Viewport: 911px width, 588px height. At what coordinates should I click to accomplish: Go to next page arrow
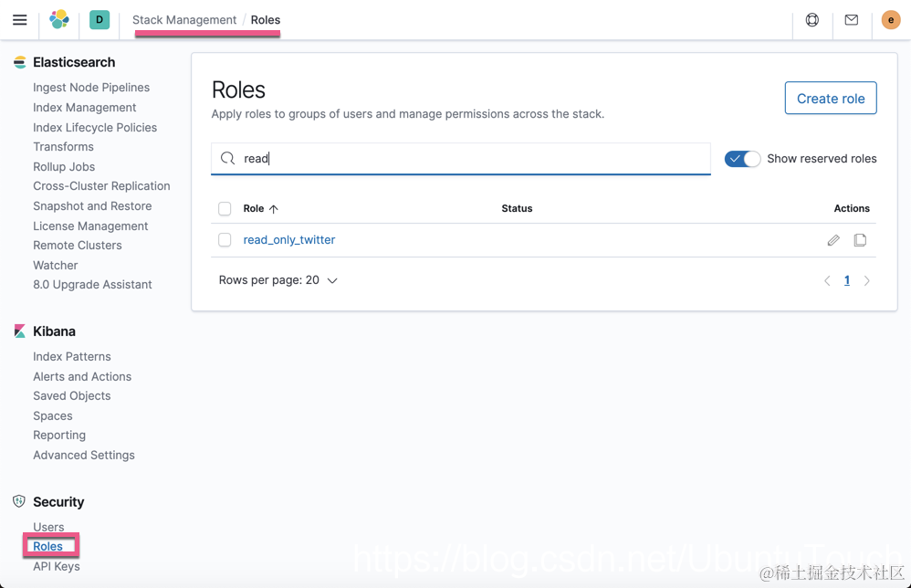point(867,280)
